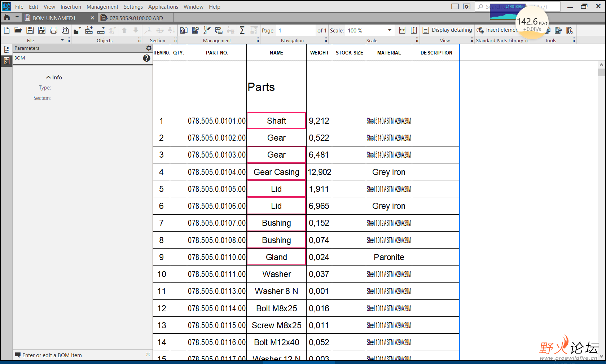Screen dimensions: 606x364
Task: Switch to the 078.505.9.0100.00.A3D tab
Action: 135,18
